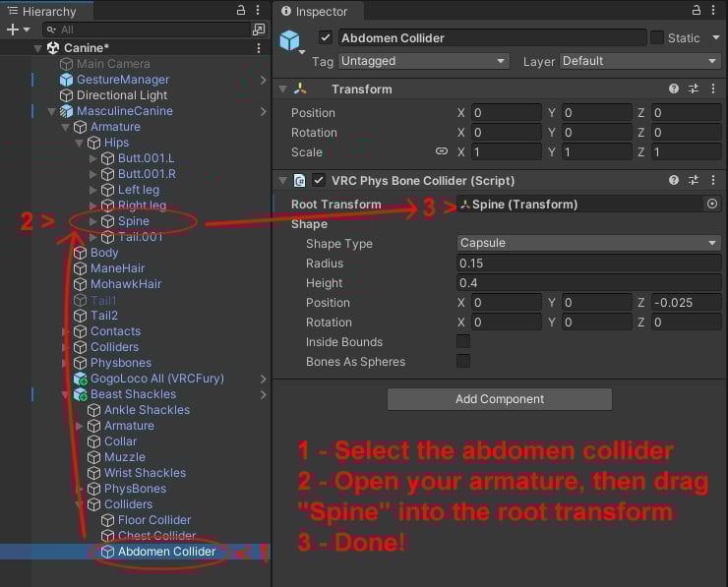The height and width of the screenshot is (587, 728).
Task: Expand Butt.001.L bone foldout
Action: click(x=92, y=158)
